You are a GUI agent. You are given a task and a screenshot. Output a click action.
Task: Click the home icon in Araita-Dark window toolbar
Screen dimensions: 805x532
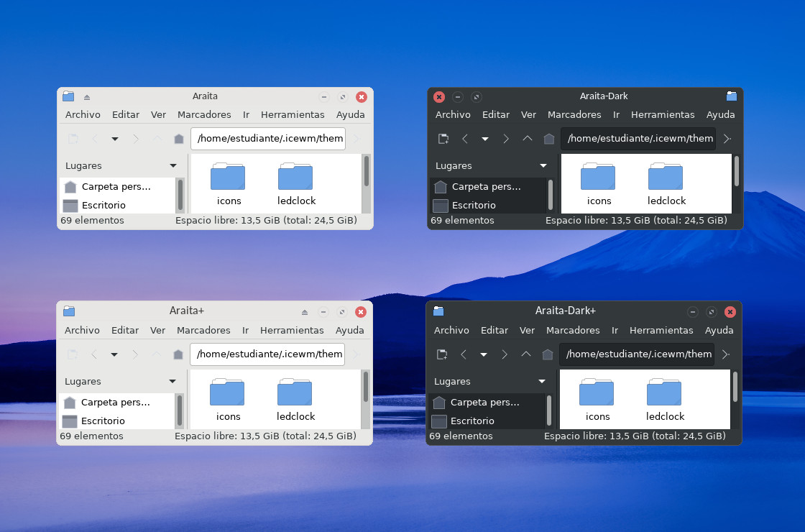(549, 139)
